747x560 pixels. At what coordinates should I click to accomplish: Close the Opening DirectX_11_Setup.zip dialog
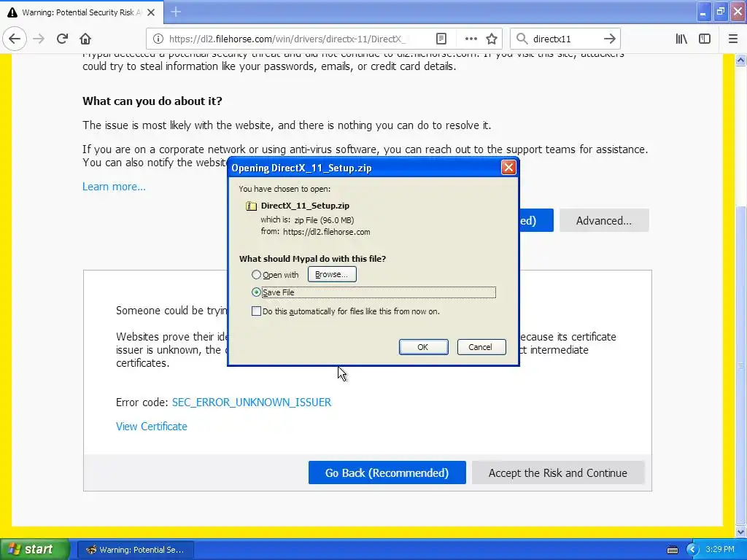tap(508, 168)
